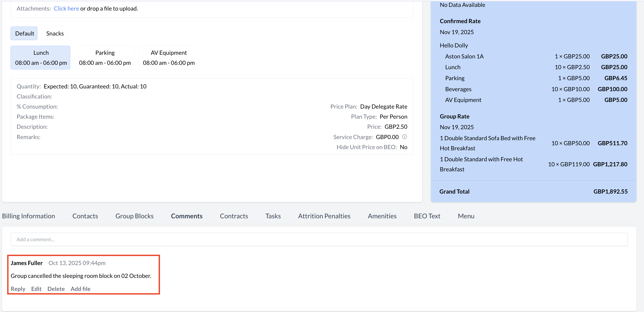This screenshot has height=312, width=644.
Task: Switch to the Group Blocks tab
Action: click(x=134, y=216)
